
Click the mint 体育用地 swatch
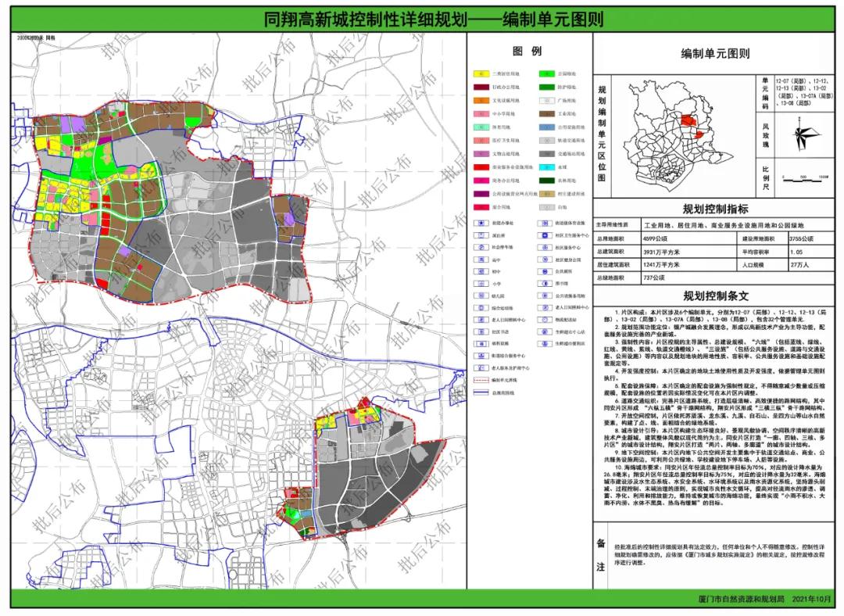[481, 127]
